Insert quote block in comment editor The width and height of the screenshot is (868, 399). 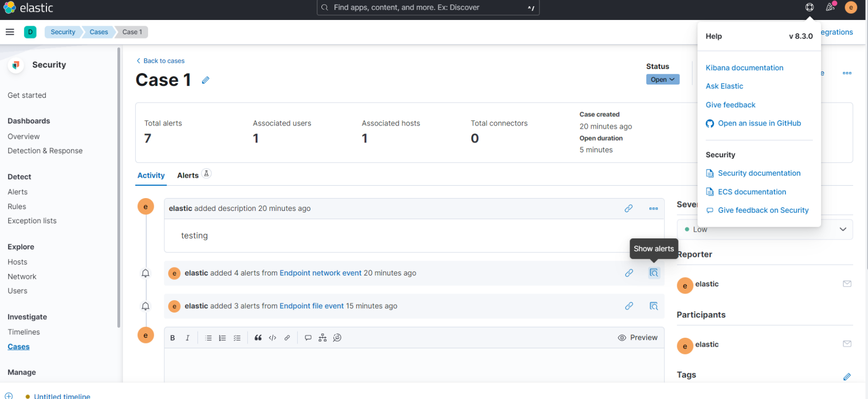tap(258, 338)
